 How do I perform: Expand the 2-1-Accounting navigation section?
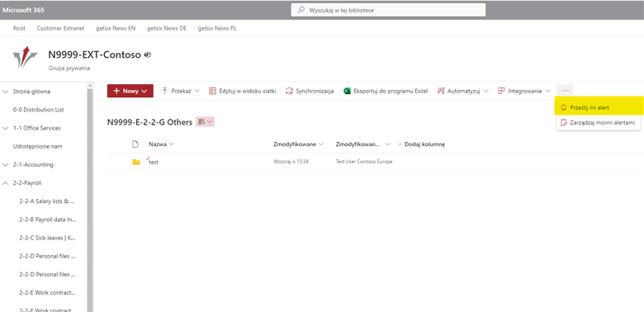click(x=5, y=164)
